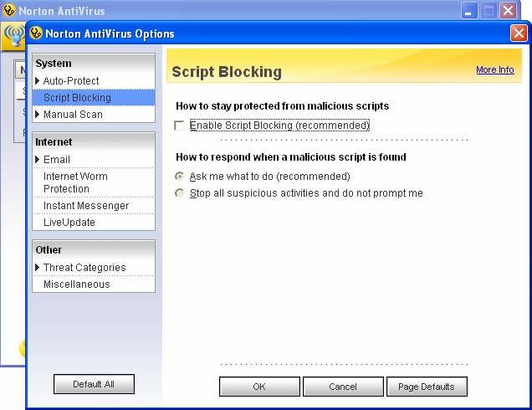The height and width of the screenshot is (410, 532).
Task: Expand the Auto-Protect arrow
Action: click(38, 81)
